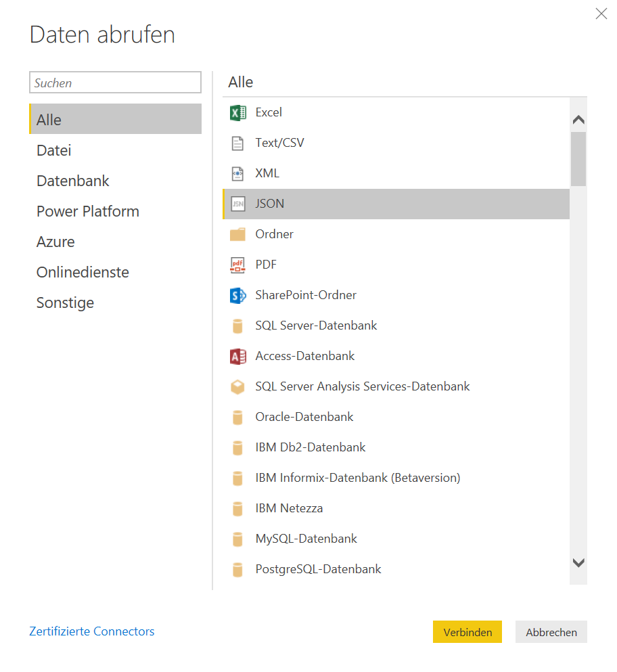Click the Access-Datenbank icon

click(238, 356)
